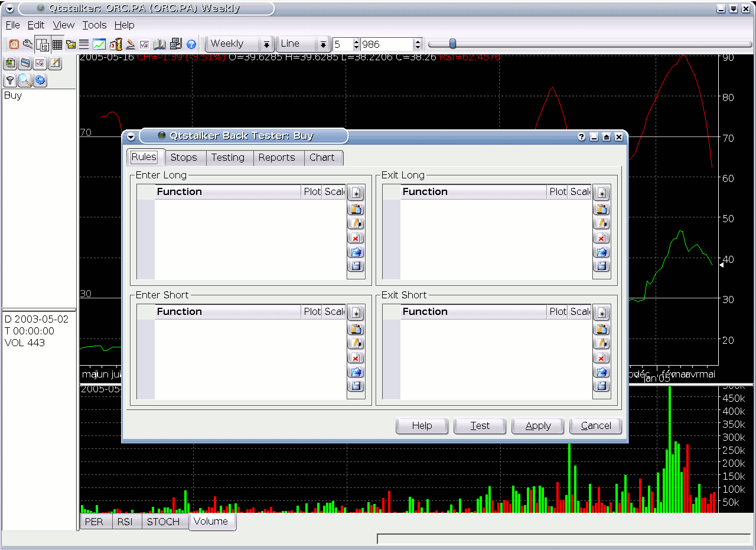
Task: Open the File menu
Action: (12, 25)
